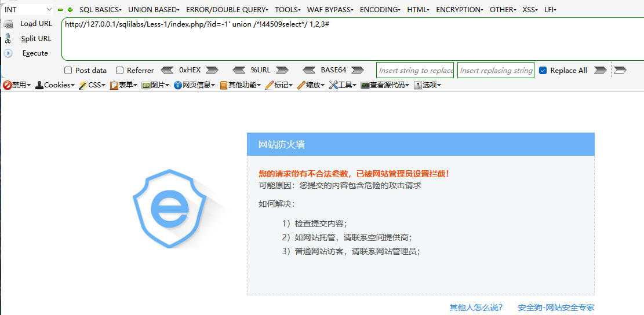This screenshot has width=644, height=315.
Task: Open the LFI menu
Action: tap(550, 10)
